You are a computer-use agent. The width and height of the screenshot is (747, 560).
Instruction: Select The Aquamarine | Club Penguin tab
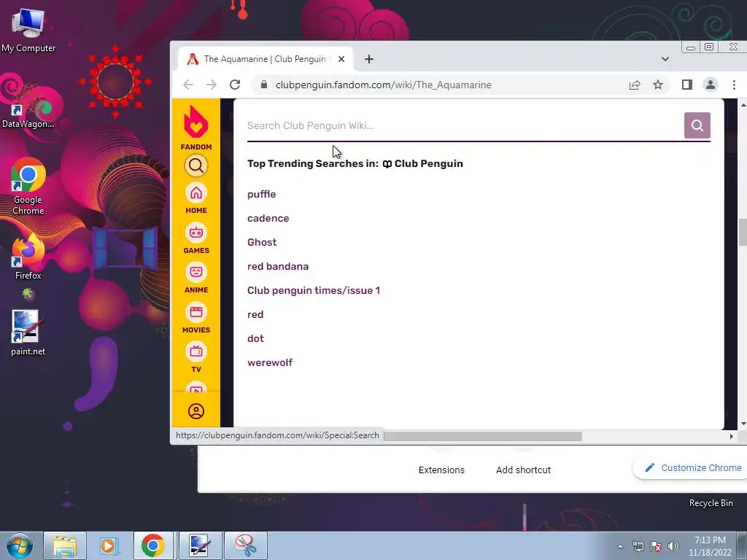point(266,59)
